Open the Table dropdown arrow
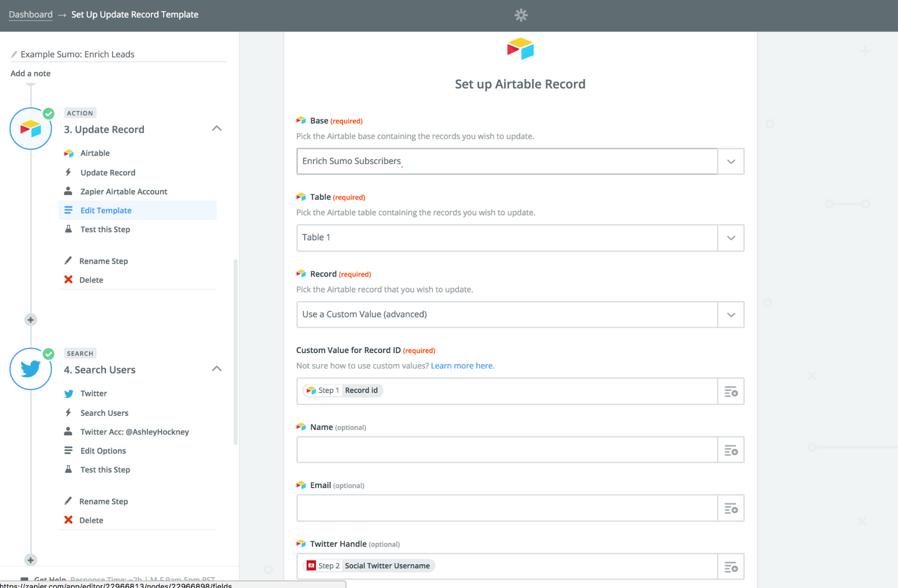 click(731, 238)
